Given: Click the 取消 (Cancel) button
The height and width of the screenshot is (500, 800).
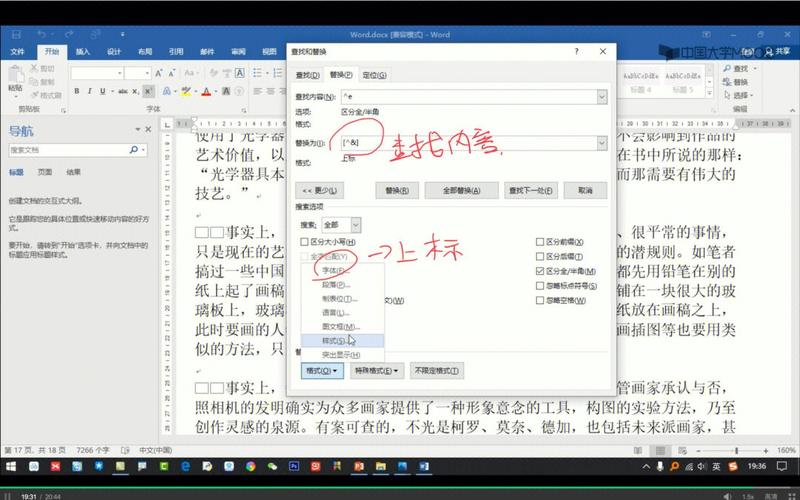Looking at the screenshot, I should pyautogui.click(x=585, y=190).
